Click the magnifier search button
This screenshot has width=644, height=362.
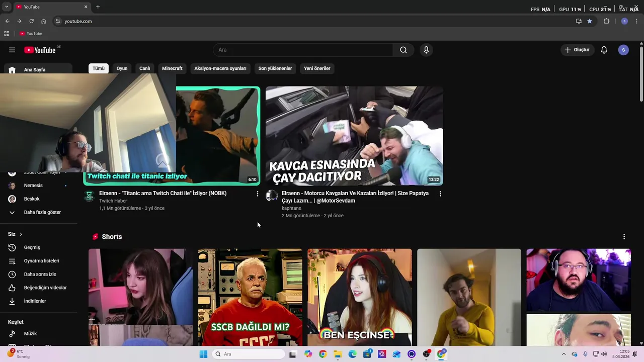(x=404, y=50)
